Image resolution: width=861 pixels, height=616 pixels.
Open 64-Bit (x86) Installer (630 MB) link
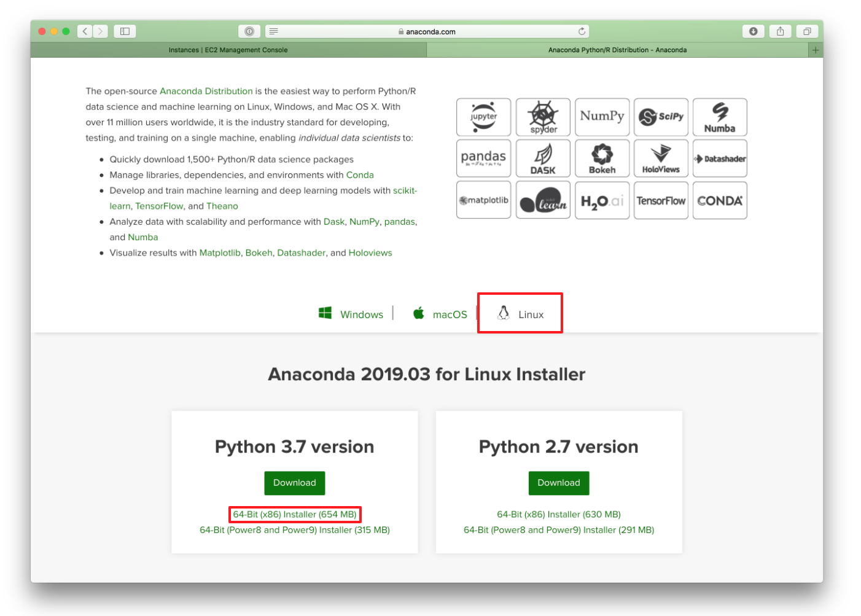coord(559,515)
